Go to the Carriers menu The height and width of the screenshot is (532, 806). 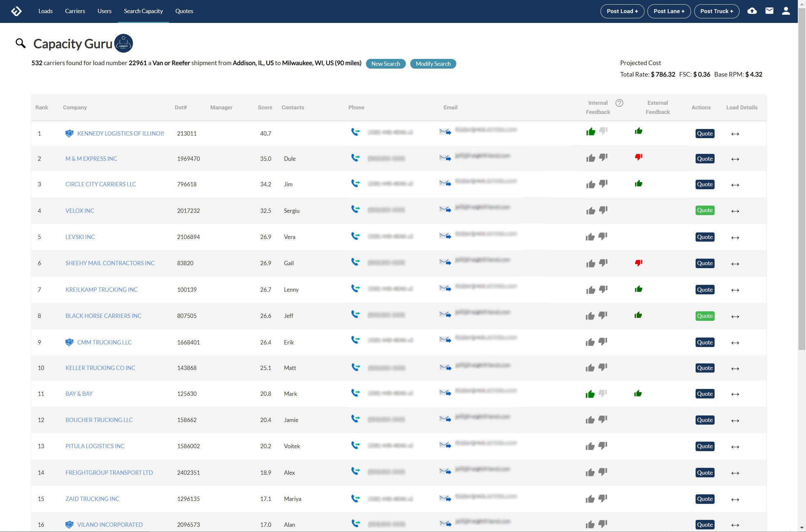pyautogui.click(x=75, y=11)
